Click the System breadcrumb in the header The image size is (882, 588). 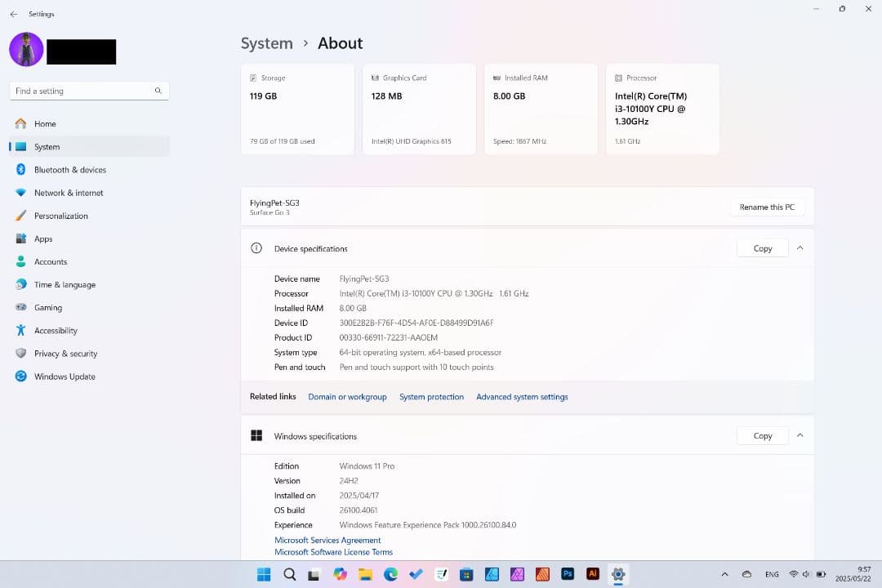(266, 43)
